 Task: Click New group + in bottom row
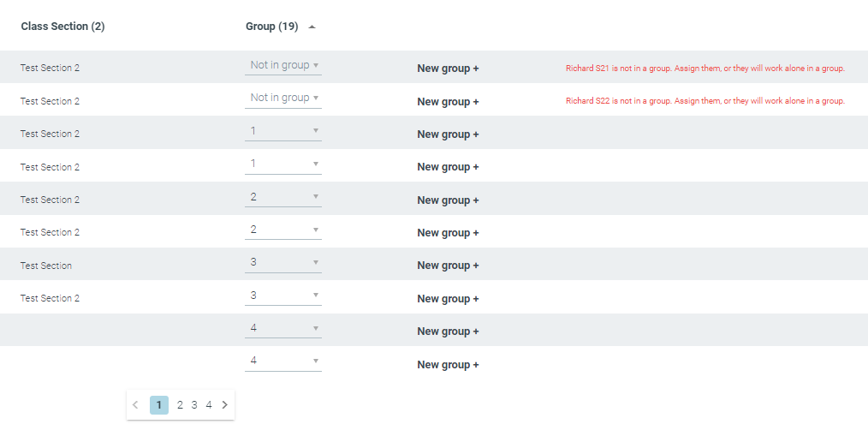(x=448, y=364)
